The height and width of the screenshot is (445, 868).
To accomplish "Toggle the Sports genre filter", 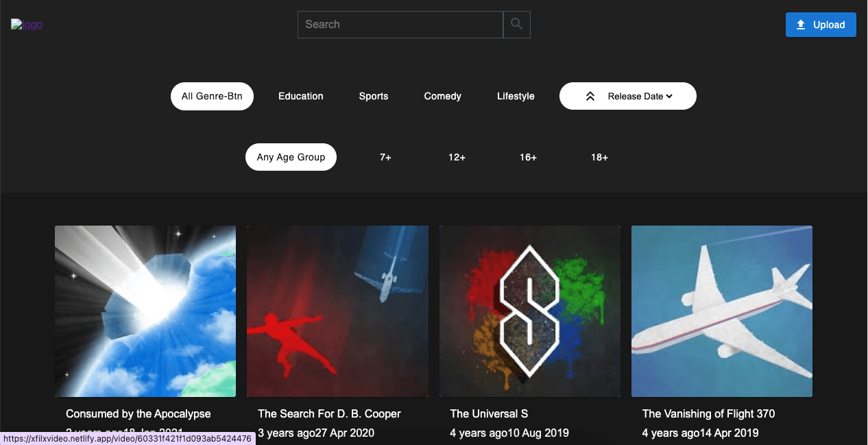I will tap(374, 97).
